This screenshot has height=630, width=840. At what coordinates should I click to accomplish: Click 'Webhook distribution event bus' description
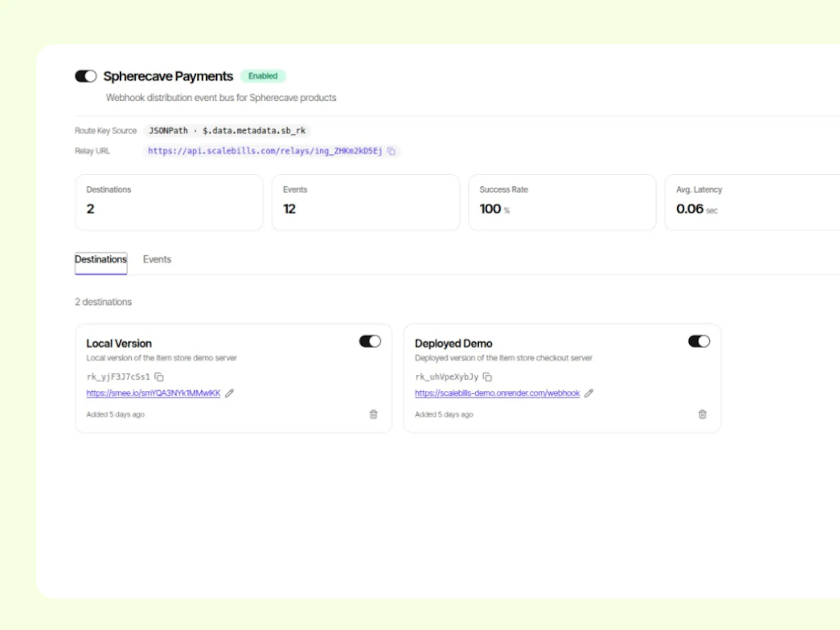coord(221,98)
